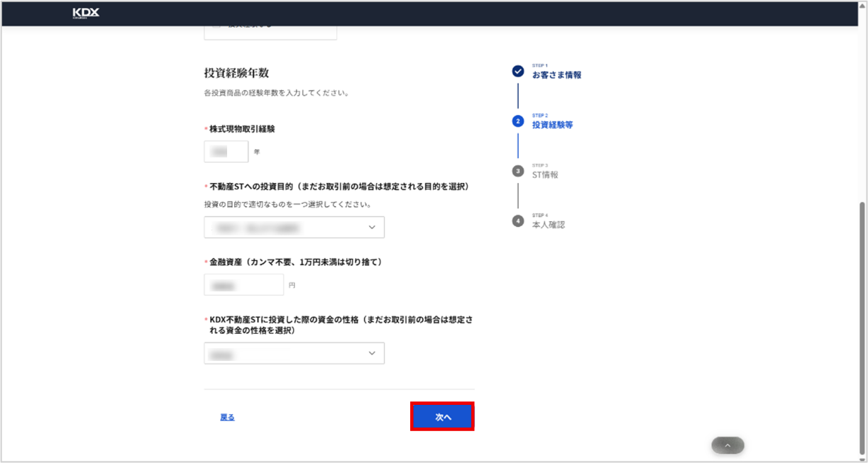This screenshot has height=463, width=868.
Task: Select the ST情報 step label
Action: (x=545, y=175)
